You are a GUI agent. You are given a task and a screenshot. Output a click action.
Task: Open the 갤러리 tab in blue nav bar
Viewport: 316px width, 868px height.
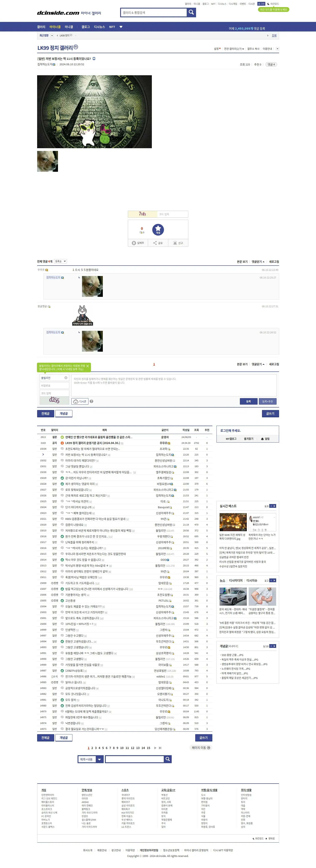click(41, 27)
